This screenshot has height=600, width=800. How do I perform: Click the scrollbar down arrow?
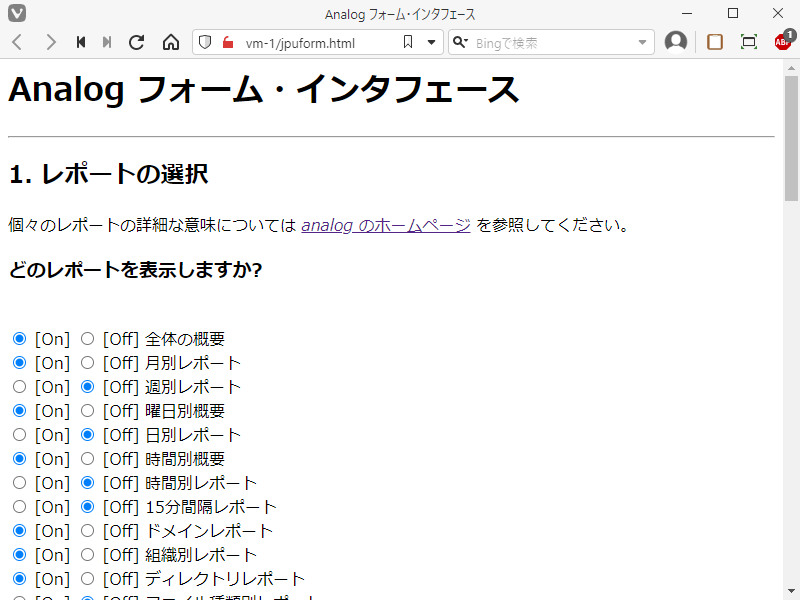pos(791,591)
